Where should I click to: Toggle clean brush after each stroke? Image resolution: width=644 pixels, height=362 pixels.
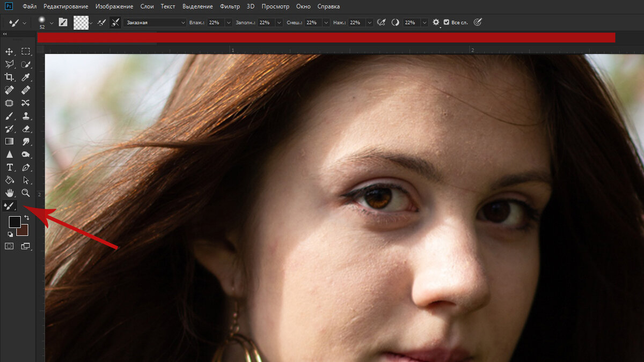tap(115, 23)
